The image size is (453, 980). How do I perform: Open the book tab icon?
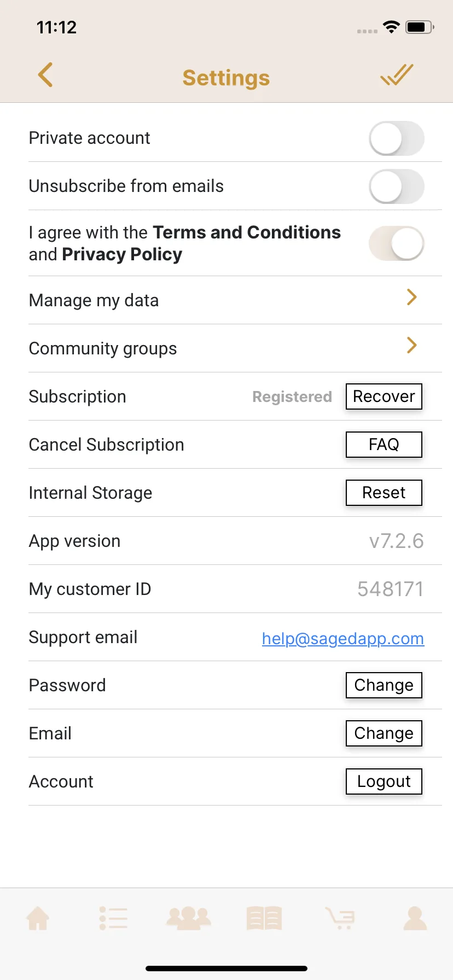[x=264, y=918]
